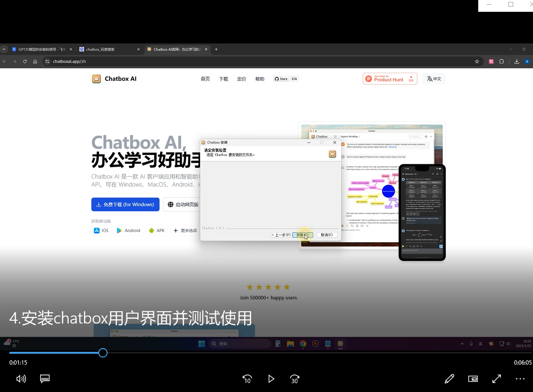533x392 pixels.
Task: Open the browser extensions puzzle menu
Action: pos(501,61)
